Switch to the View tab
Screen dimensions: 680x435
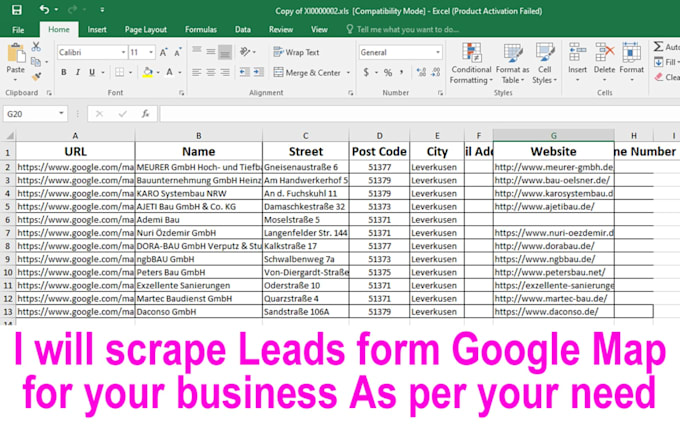319,29
